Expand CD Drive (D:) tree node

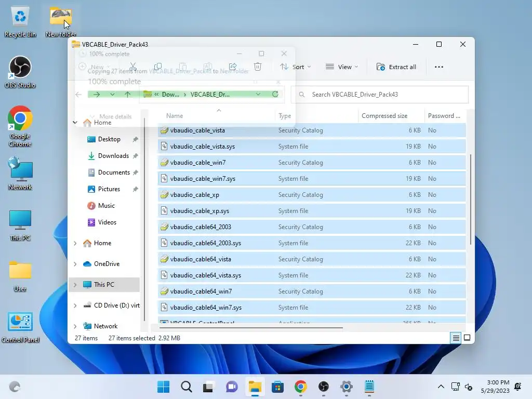click(75, 305)
